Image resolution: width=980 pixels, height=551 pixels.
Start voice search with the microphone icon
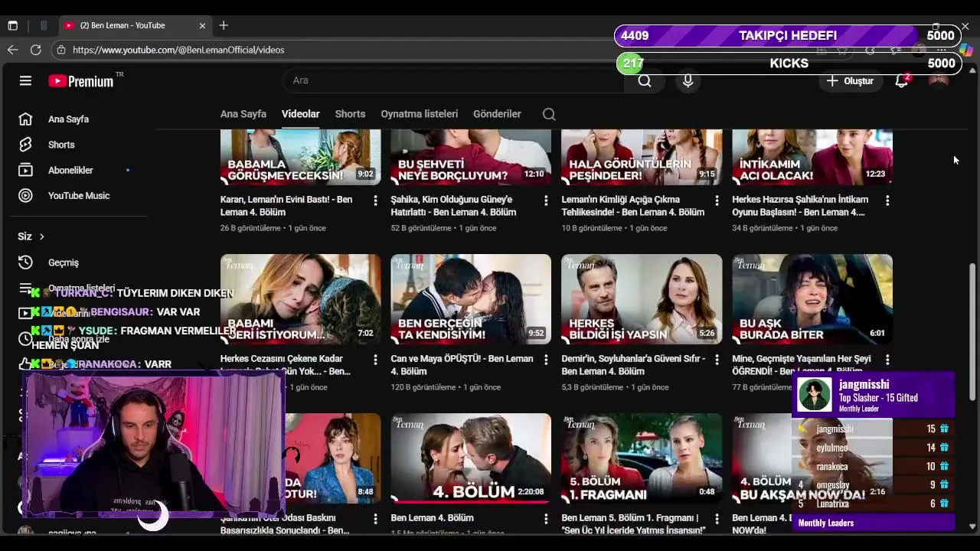point(688,80)
